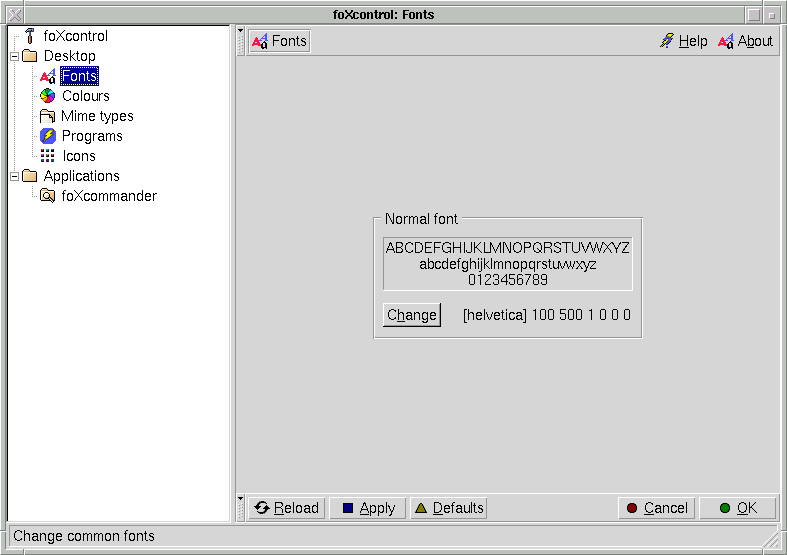
Task: Collapse the Applications tree branch
Action: (15, 176)
